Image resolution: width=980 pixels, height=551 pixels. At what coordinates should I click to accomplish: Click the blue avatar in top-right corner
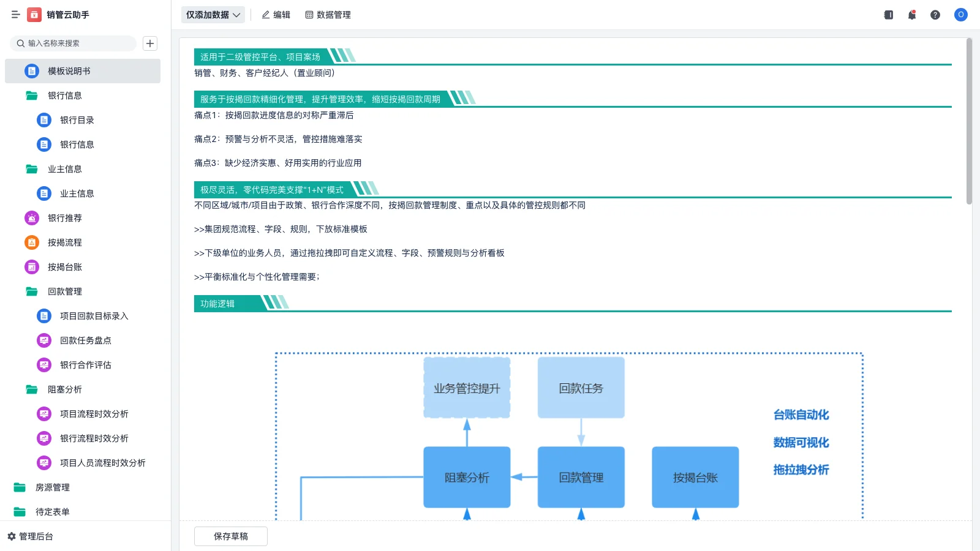pyautogui.click(x=960, y=15)
